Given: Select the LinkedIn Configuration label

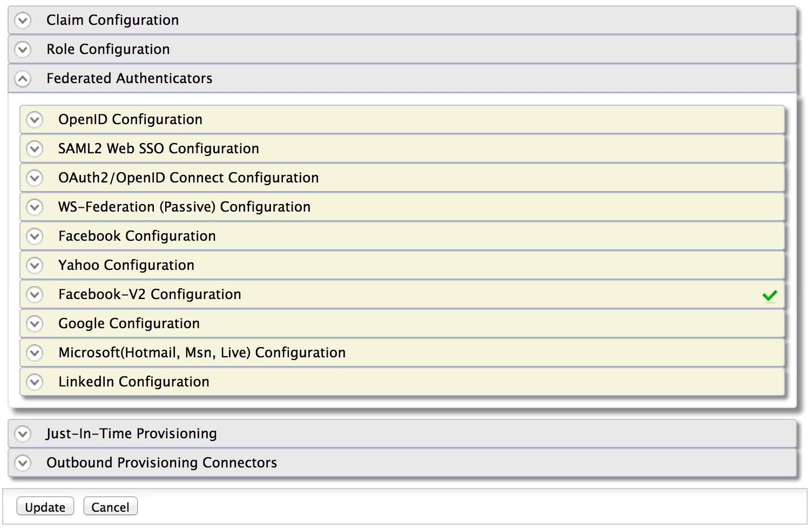Looking at the screenshot, I should coord(134,382).
